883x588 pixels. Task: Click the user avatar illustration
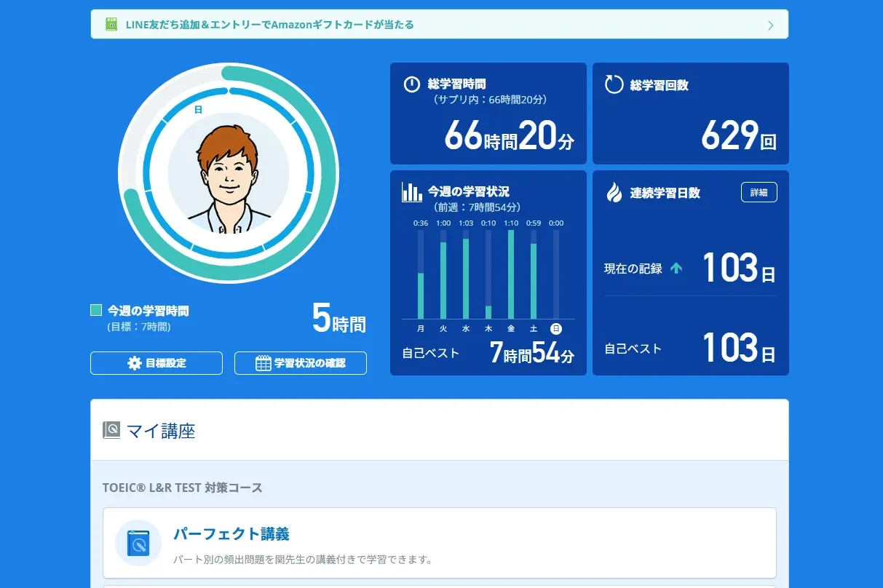coord(228,174)
